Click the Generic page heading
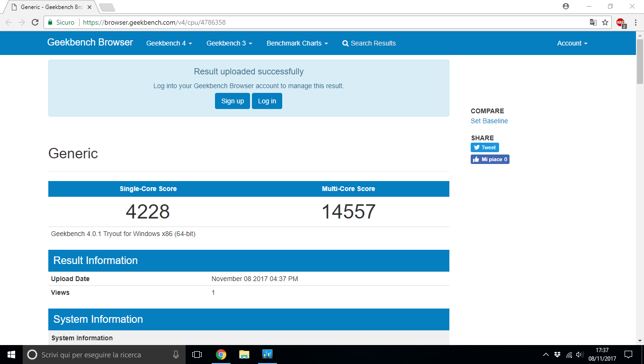This screenshot has height=364, width=644. (73, 154)
